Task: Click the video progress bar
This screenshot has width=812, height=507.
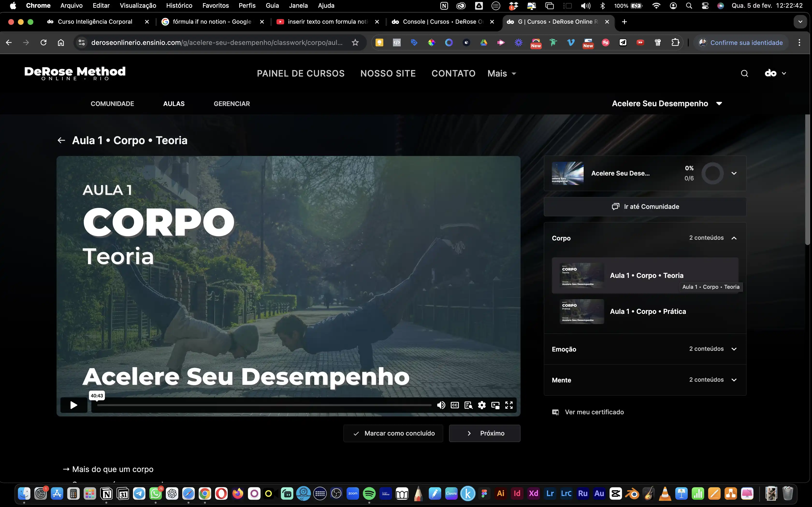Action: click(x=264, y=405)
